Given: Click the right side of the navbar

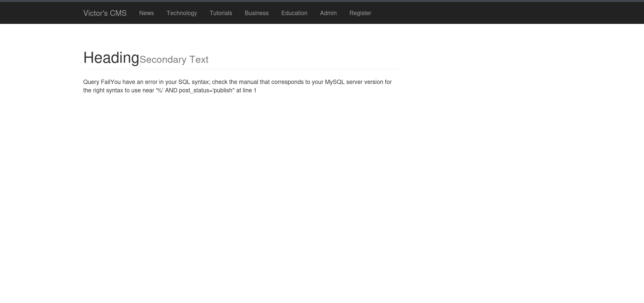Looking at the screenshot, I should pos(572,13).
